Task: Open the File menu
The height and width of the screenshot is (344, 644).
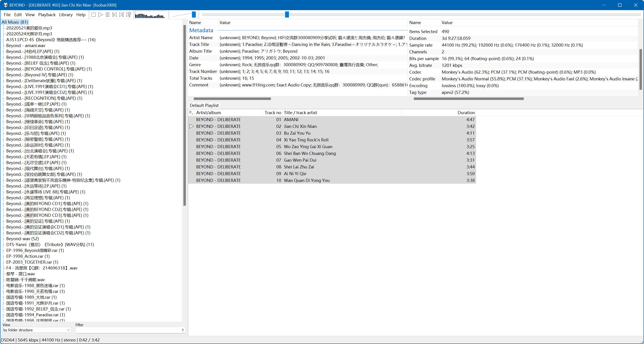Action: [x=7, y=15]
